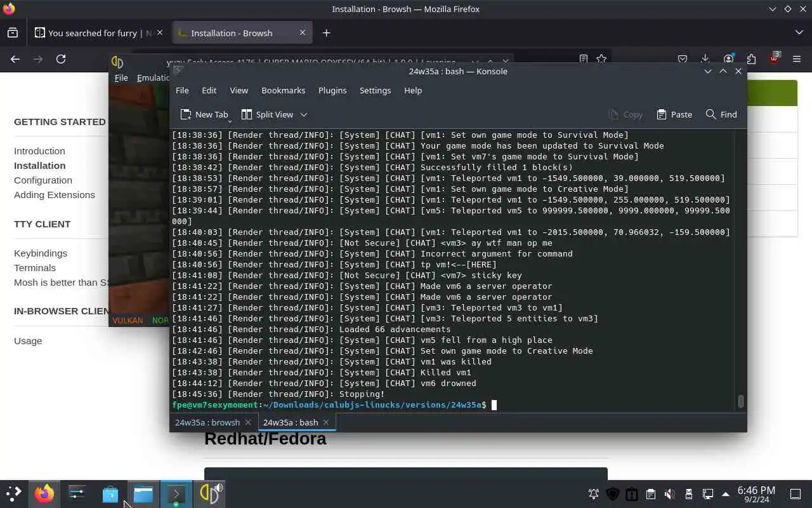Go back in Firefox
This screenshot has width=812, height=508.
pos(15,59)
